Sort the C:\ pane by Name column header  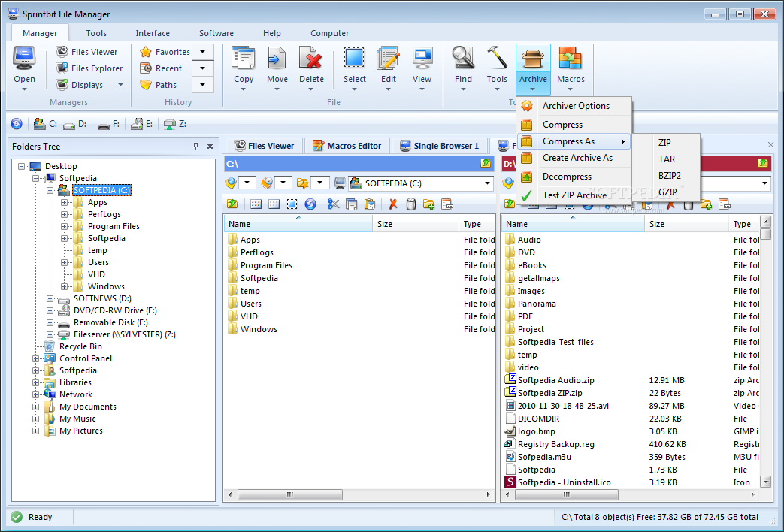pos(298,224)
